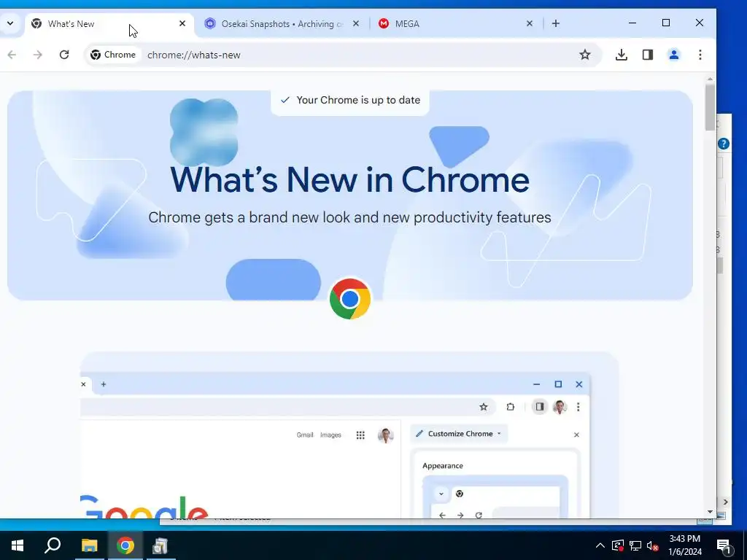Switch to the MEGA tab

pyautogui.click(x=455, y=24)
